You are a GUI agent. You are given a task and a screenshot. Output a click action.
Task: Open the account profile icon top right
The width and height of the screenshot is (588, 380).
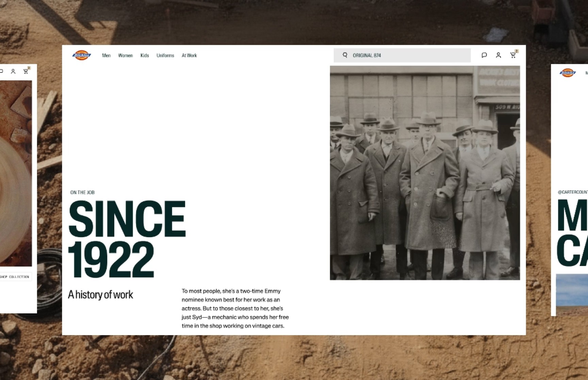(x=499, y=55)
